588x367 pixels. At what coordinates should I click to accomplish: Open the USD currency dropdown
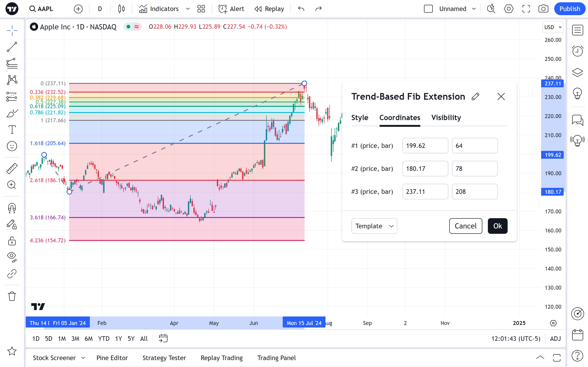(553, 27)
